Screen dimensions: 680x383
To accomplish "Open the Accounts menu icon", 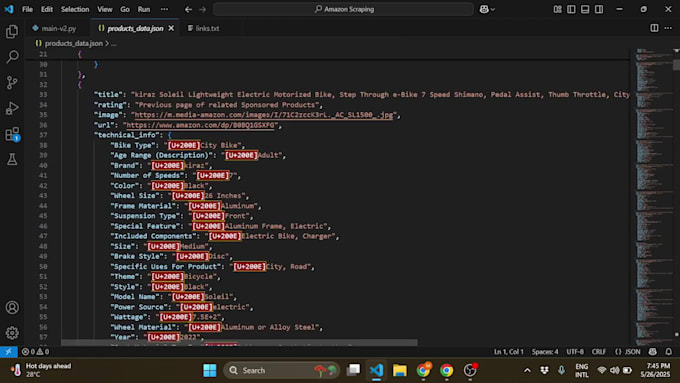I will 12,308.
